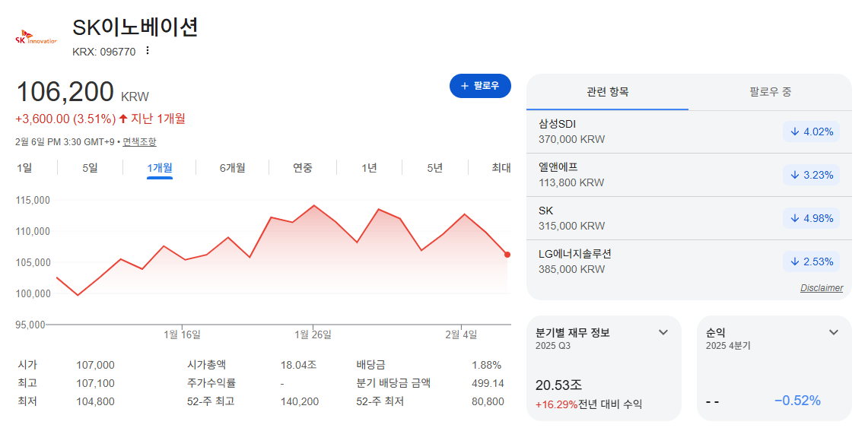Open the 삼성SDI related stock row
The width and height of the screenshot is (868, 431).
click(688, 132)
